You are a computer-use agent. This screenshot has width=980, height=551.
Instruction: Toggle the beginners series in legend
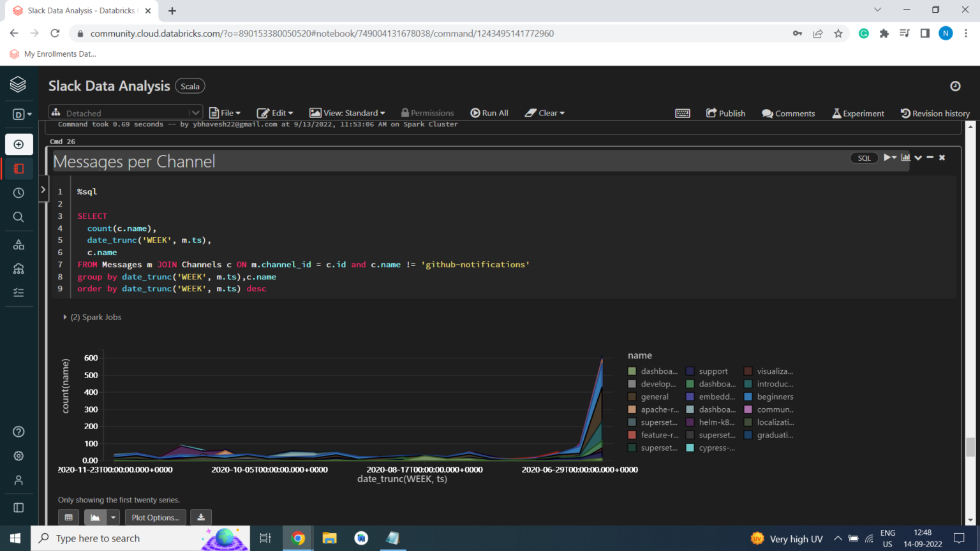pos(775,397)
